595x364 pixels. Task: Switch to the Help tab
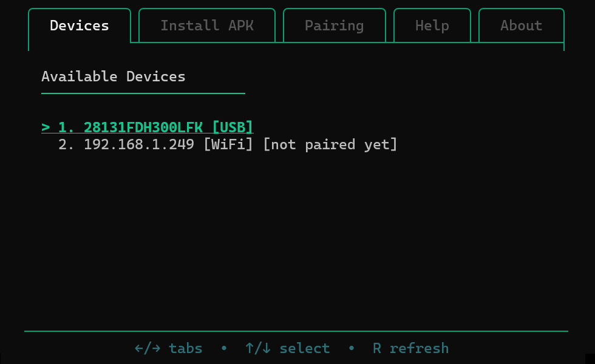(432, 25)
